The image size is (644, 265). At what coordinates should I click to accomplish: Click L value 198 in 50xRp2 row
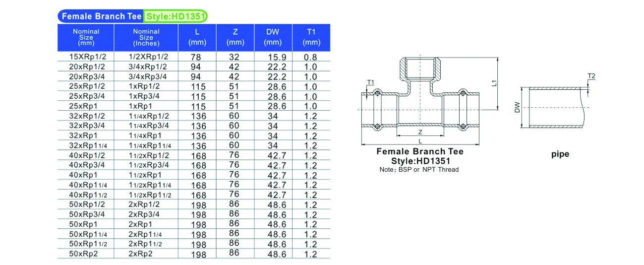(198, 254)
